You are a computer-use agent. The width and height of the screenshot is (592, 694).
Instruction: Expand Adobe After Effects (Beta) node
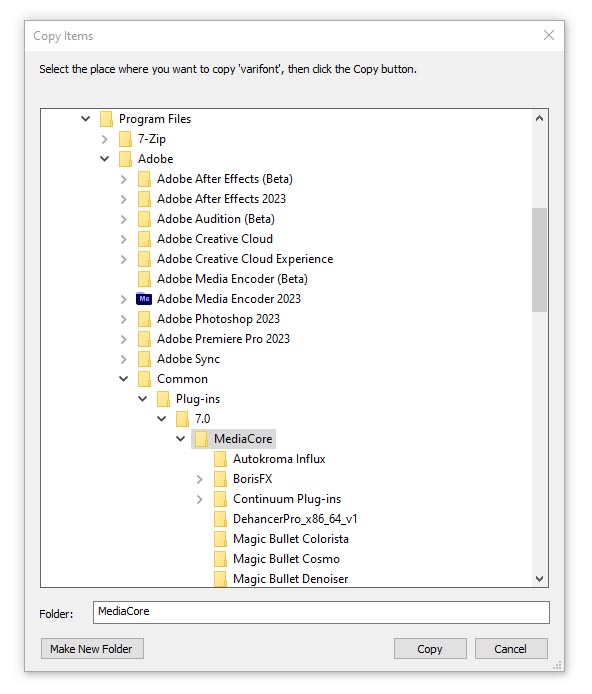pyautogui.click(x=123, y=179)
